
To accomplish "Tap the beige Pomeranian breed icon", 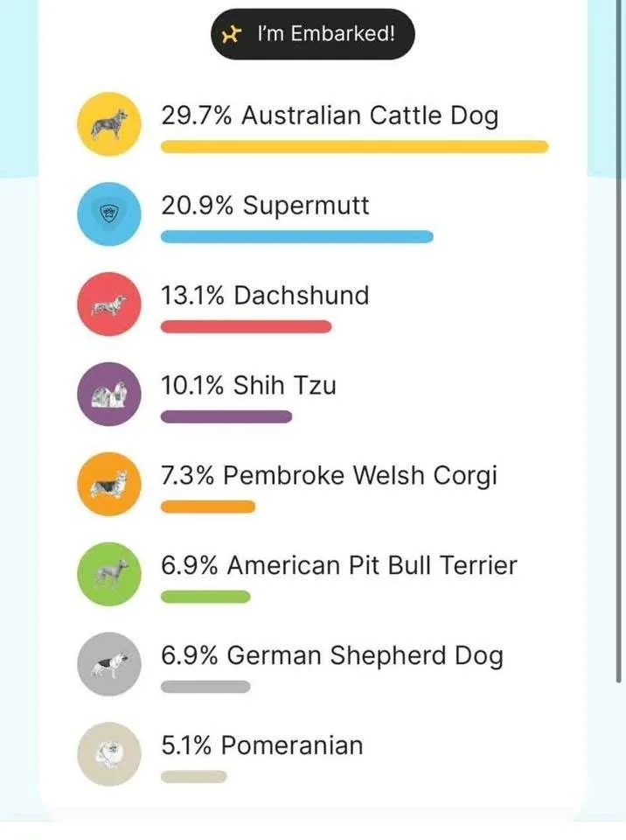I will (x=108, y=754).
